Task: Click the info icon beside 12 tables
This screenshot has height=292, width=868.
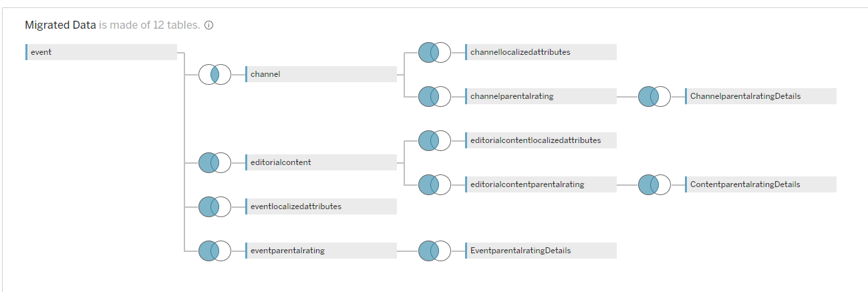Action: tap(208, 25)
